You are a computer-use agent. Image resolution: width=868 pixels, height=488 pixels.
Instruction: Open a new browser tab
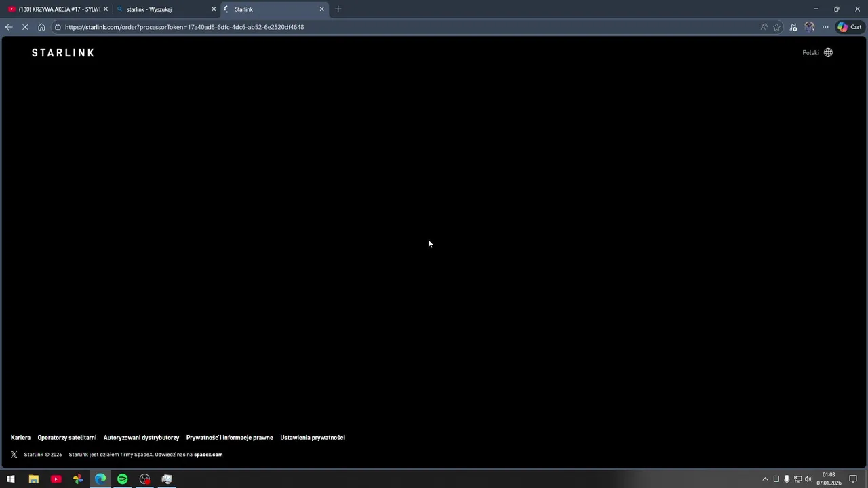pos(338,9)
